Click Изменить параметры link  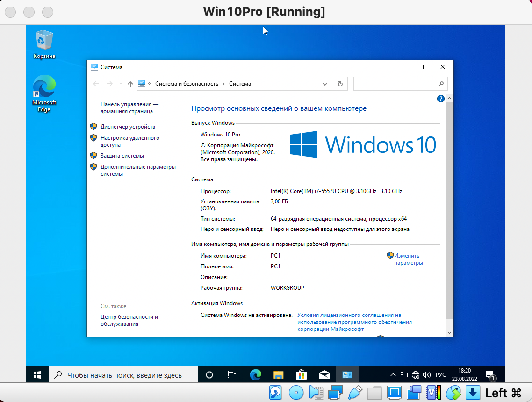click(408, 259)
